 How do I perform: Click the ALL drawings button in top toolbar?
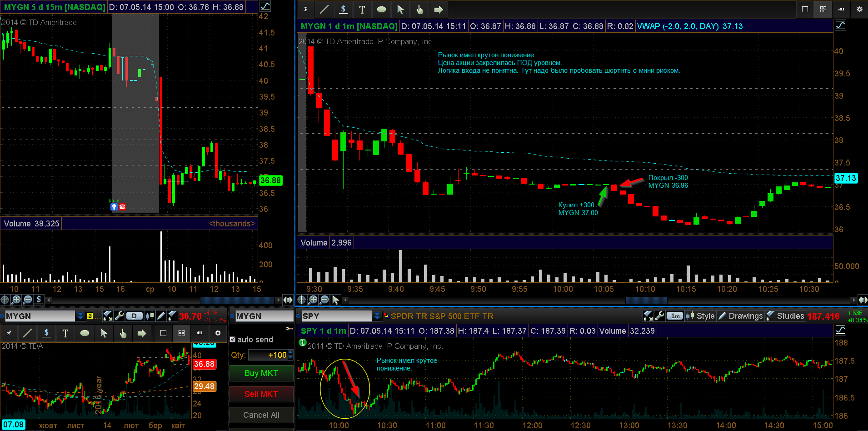[x=841, y=9]
